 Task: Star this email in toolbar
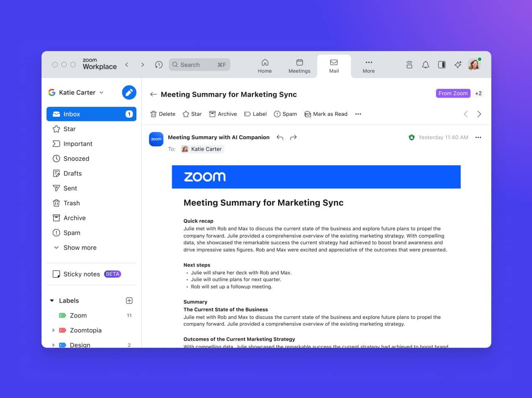click(192, 114)
